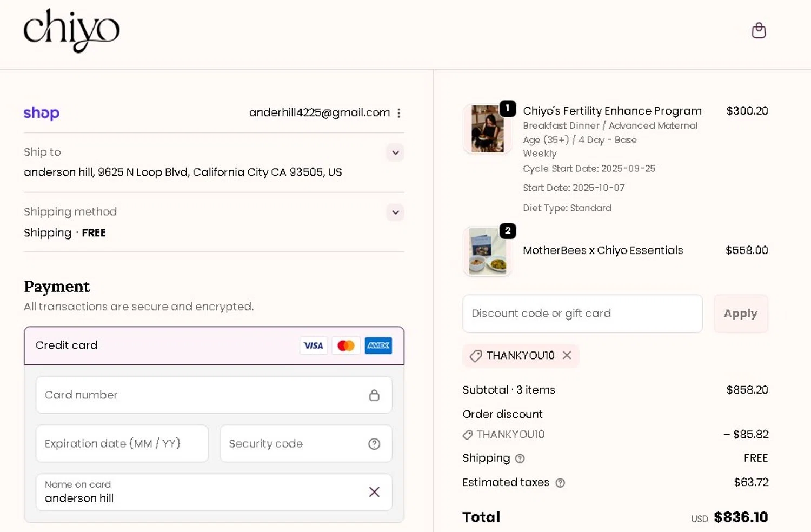This screenshot has width=811, height=532.
Task: Select the Credit card payment option
Action: pyautogui.click(x=214, y=345)
